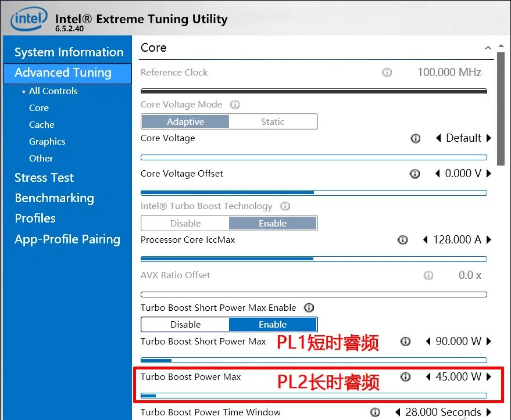Screen dimensions: 511x420
Task: Open Profiles section
Action: [x=35, y=218]
